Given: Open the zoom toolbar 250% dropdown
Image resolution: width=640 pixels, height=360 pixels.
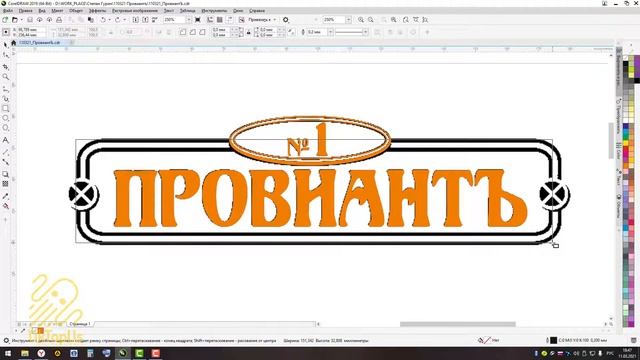Looking at the screenshot, I should tap(348, 20).
